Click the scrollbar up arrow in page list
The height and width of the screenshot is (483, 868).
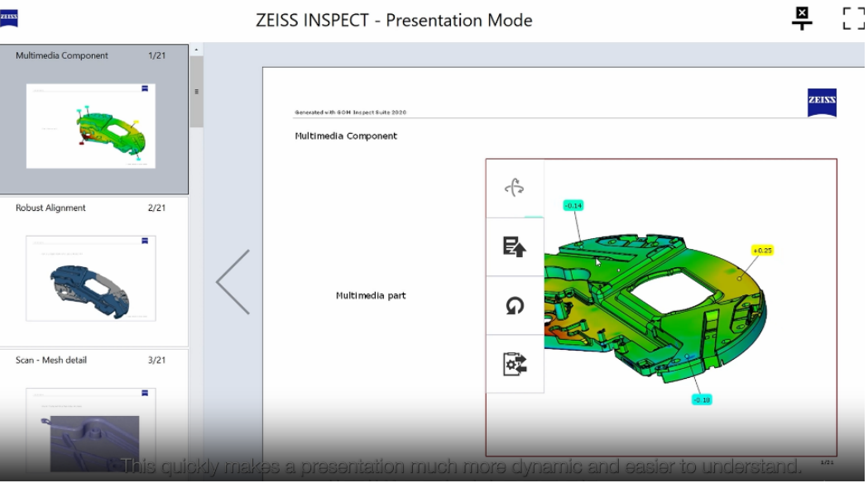coord(196,50)
